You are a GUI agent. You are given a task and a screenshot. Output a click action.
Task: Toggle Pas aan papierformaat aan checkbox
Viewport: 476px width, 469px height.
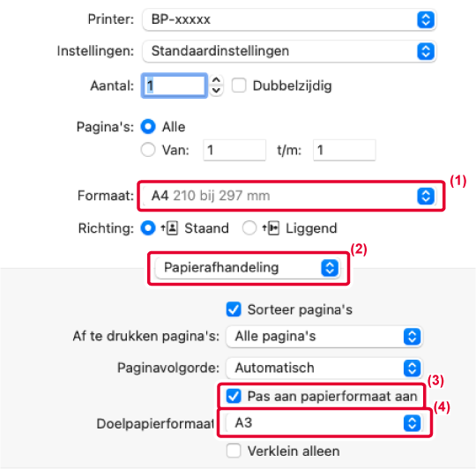(234, 396)
